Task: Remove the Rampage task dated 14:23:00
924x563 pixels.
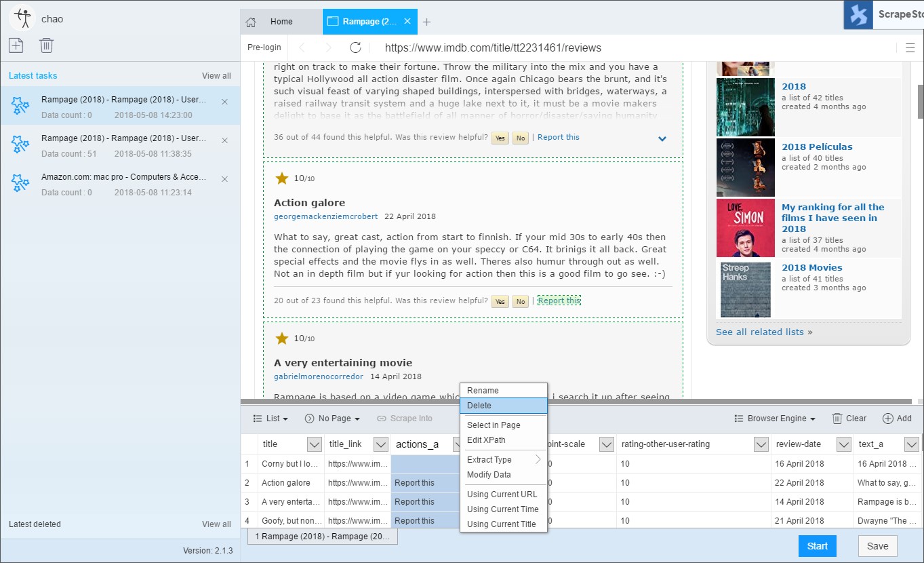Action: [x=224, y=102]
